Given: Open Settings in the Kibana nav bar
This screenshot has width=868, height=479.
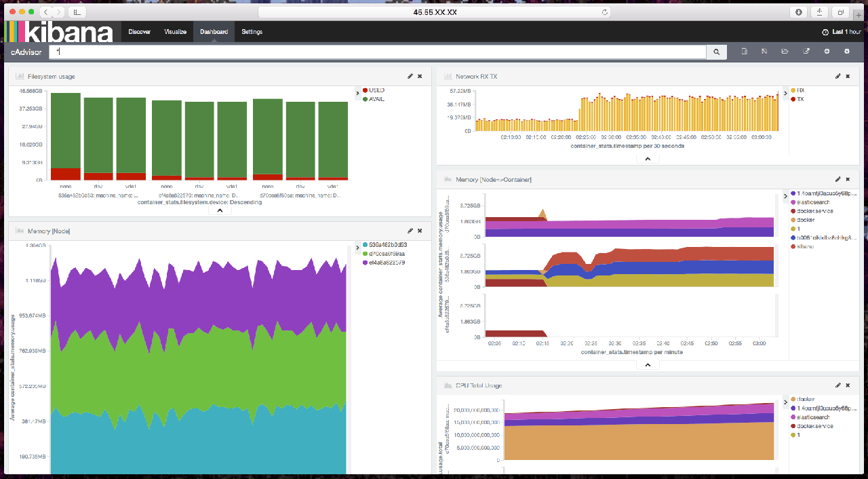Looking at the screenshot, I should (x=252, y=32).
